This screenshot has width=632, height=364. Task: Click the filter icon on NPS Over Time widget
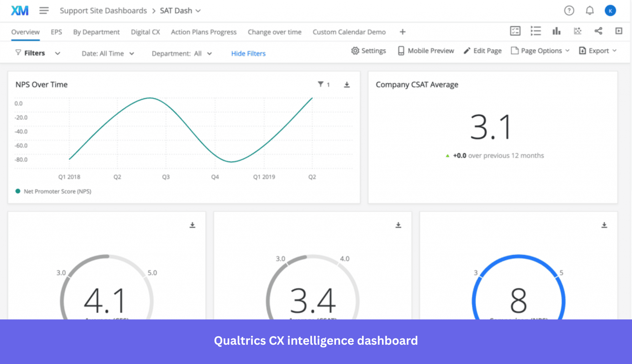click(321, 84)
